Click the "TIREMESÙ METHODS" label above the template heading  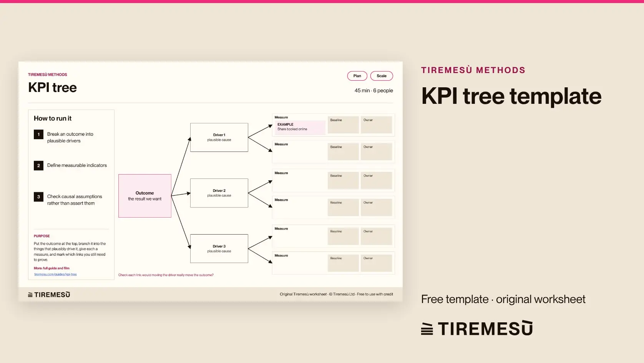pyautogui.click(x=473, y=70)
